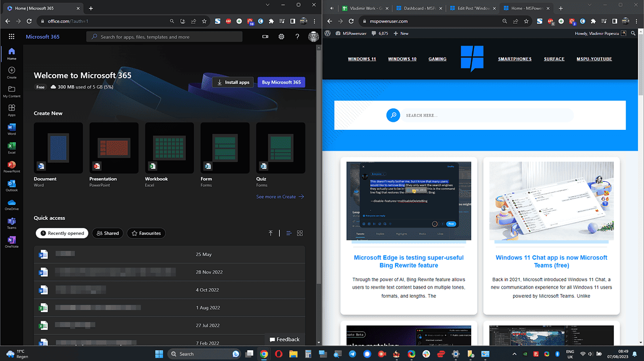Focus the Microsoft 365 search box
Viewport: 644px width, 361px height.
click(x=164, y=36)
